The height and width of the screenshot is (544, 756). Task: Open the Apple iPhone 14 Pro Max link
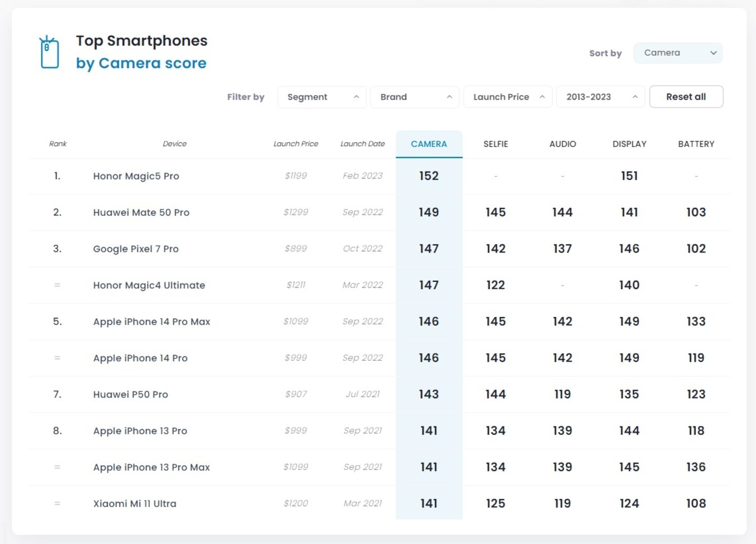point(152,322)
